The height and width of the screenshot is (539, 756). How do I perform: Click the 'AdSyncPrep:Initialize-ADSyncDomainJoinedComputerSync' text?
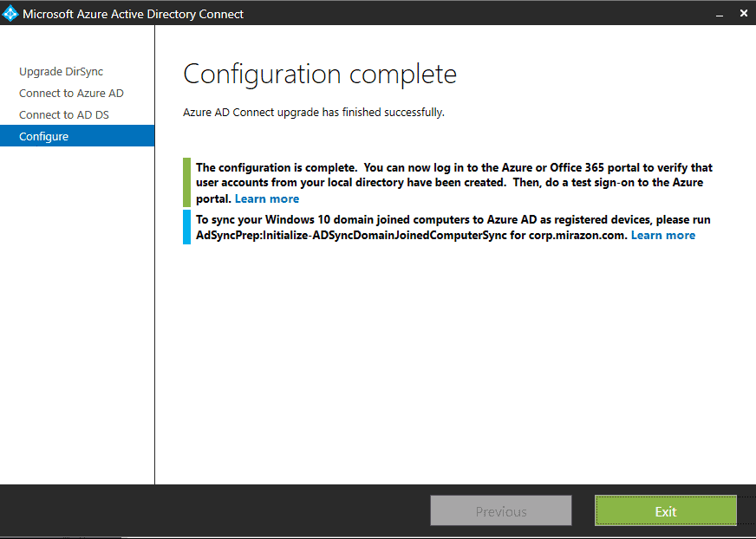tap(351, 235)
